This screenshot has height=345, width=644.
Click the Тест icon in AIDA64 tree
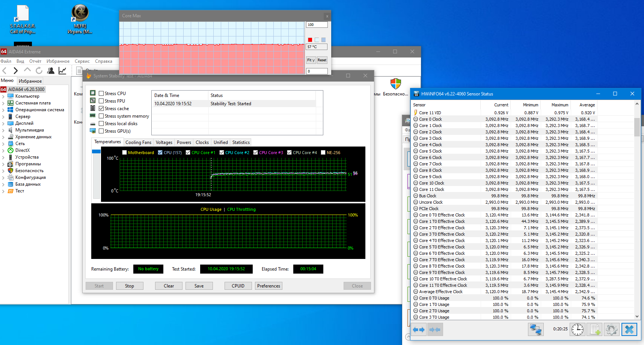coord(11,191)
